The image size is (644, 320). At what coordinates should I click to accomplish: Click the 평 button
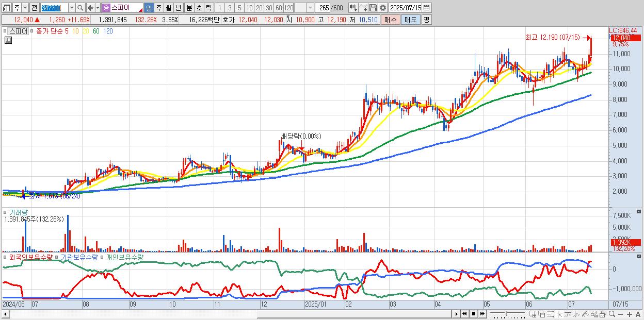click(426, 20)
